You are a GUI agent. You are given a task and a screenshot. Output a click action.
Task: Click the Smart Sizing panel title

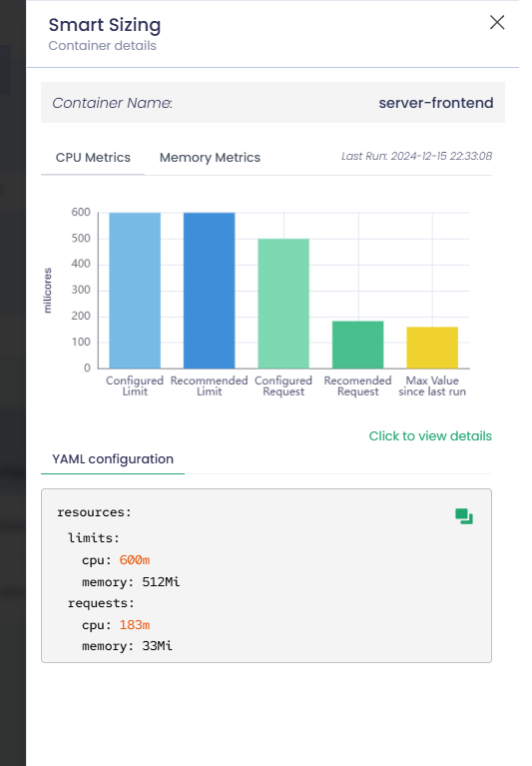click(x=105, y=25)
